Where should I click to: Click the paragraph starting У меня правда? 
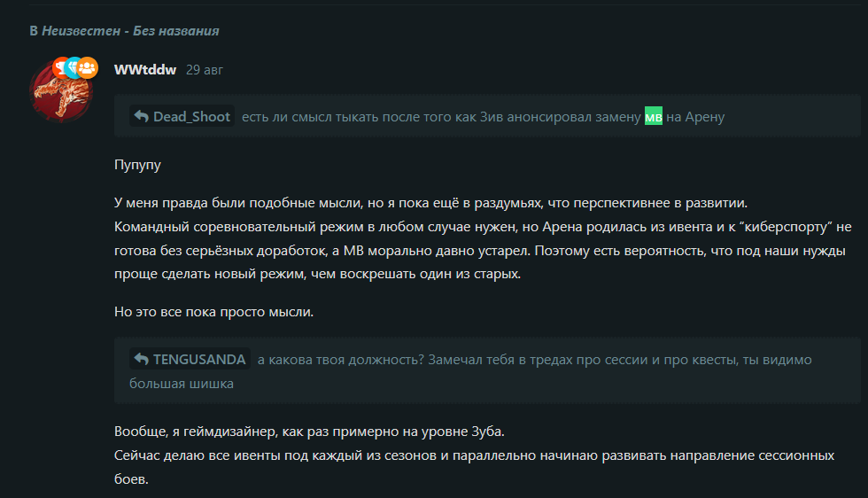(x=483, y=238)
